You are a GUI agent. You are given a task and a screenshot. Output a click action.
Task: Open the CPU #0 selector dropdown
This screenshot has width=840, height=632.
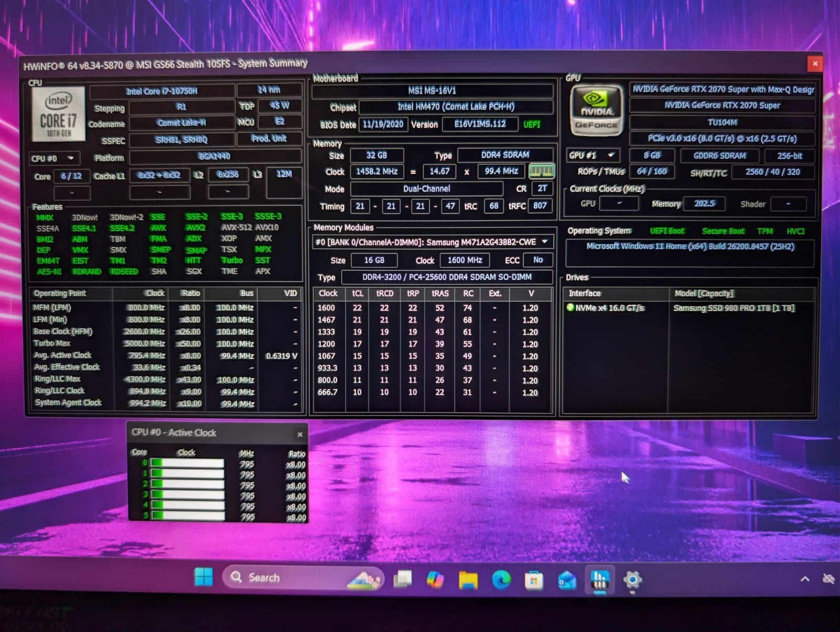point(54,158)
